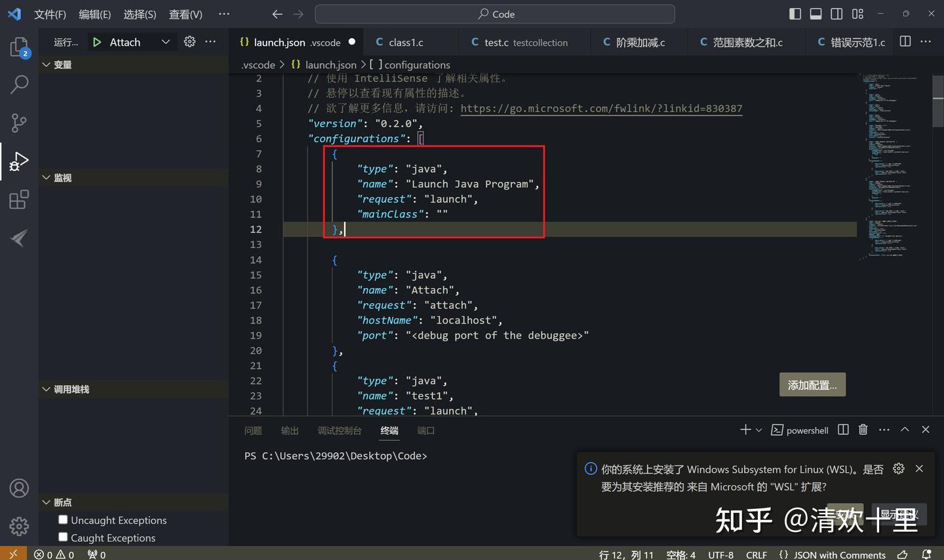
Task: Open the terminal profile launch dropdown
Action: pyautogui.click(x=759, y=430)
